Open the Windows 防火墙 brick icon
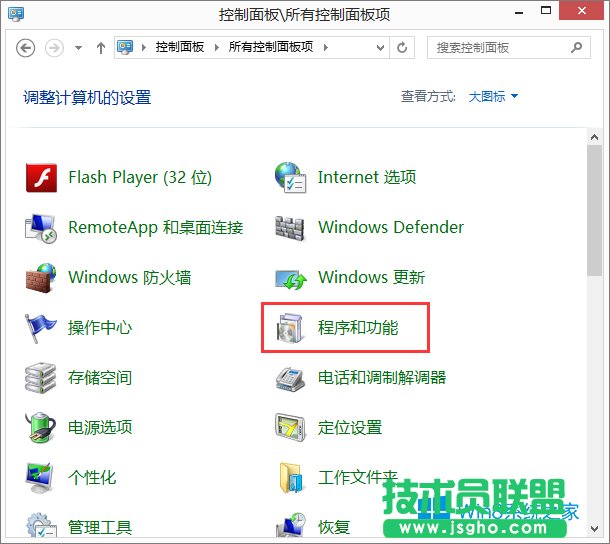The height and width of the screenshot is (544, 610). (x=41, y=278)
